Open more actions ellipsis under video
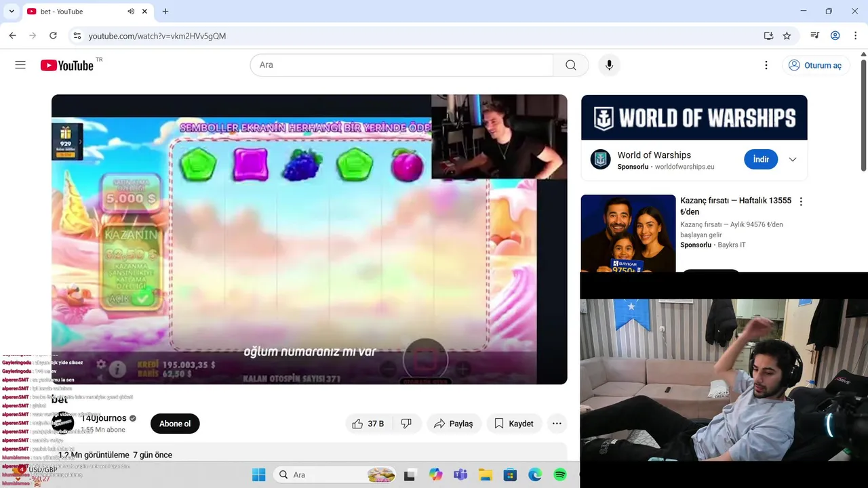 (557, 424)
